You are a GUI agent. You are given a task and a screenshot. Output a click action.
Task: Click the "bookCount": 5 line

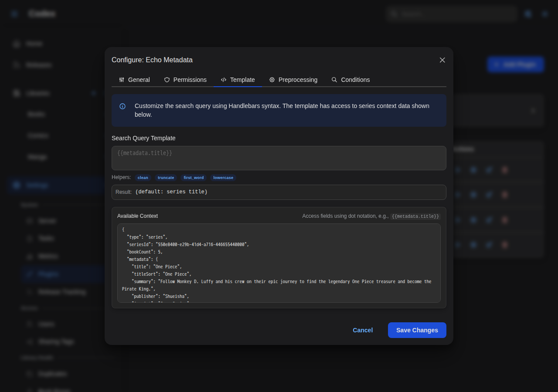145,252
